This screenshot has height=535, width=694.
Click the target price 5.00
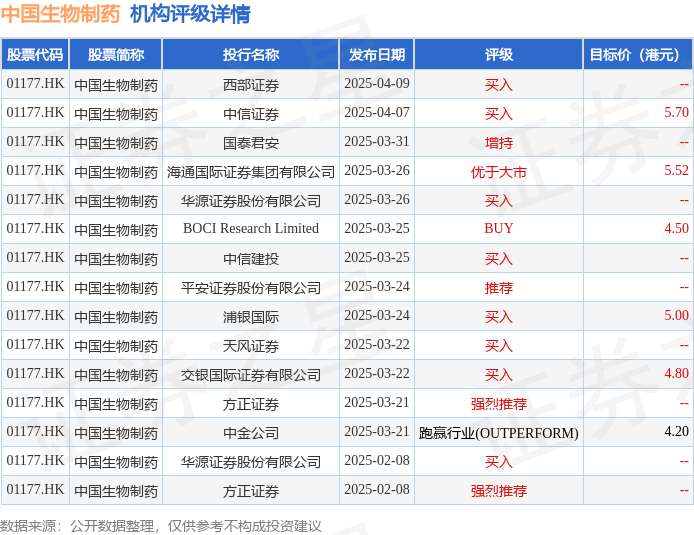(676, 315)
